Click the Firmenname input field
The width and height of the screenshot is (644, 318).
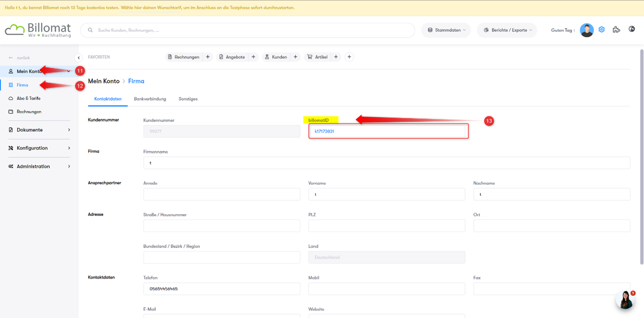pyautogui.click(x=386, y=163)
